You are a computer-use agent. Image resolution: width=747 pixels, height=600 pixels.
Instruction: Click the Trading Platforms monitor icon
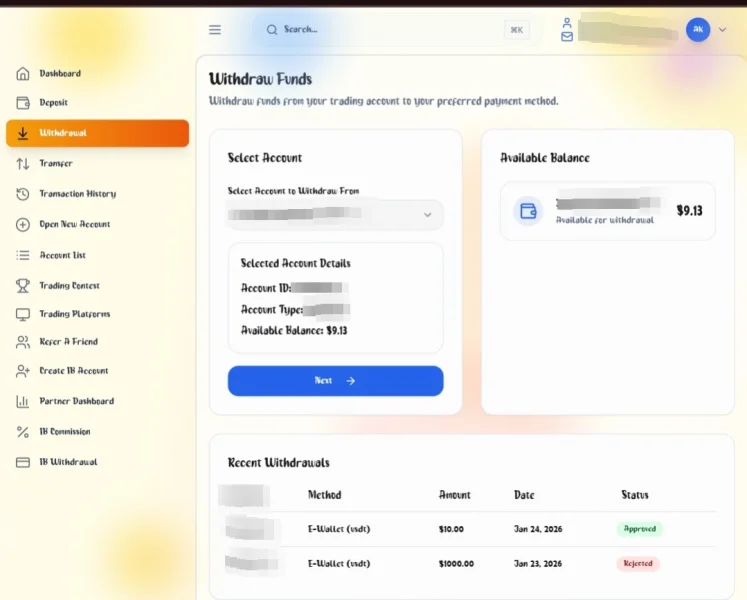[22, 314]
